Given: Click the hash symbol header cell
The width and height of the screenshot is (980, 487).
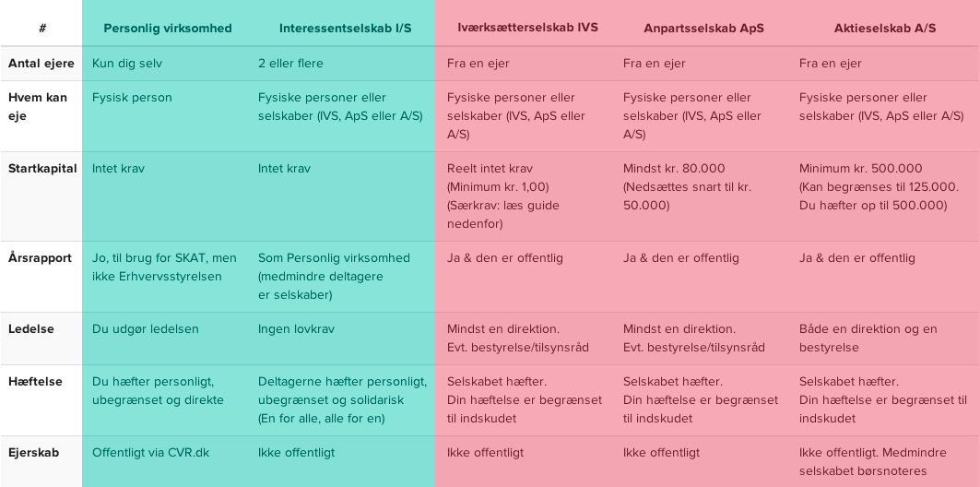Looking at the screenshot, I should tap(42, 29).
